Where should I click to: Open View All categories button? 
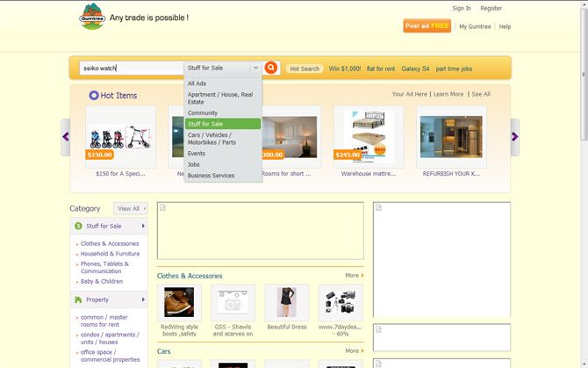pyautogui.click(x=131, y=208)
